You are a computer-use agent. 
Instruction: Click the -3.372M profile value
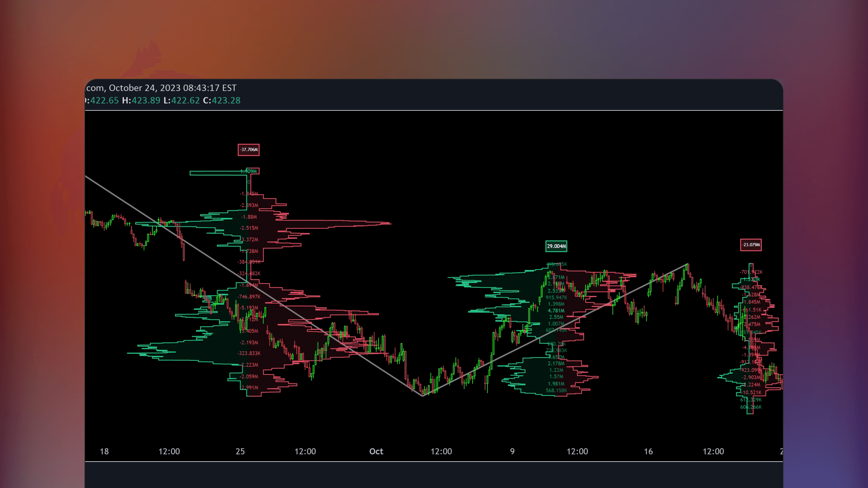249,240
